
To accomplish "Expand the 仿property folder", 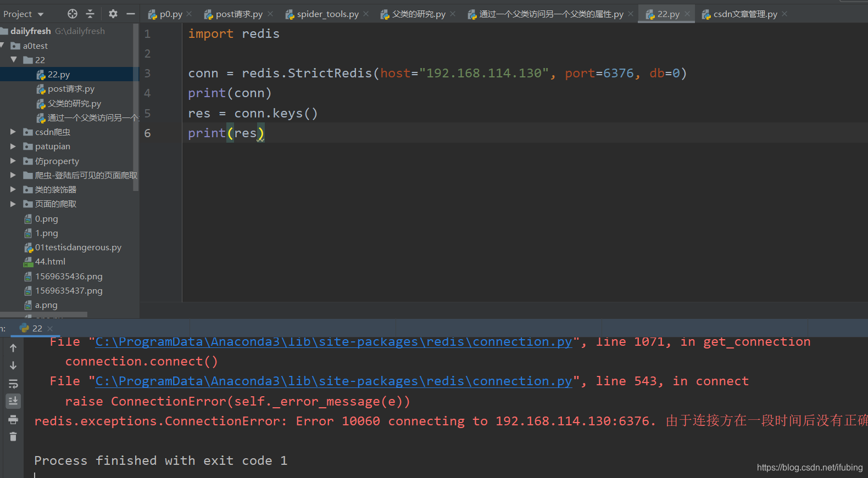I will click(x=13, y=161).
